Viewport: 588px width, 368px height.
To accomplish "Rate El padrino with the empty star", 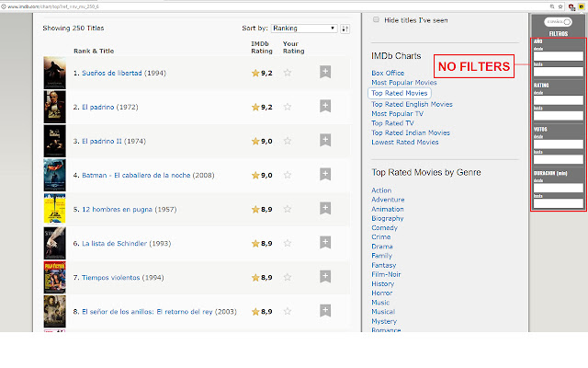I will (288, 107).
